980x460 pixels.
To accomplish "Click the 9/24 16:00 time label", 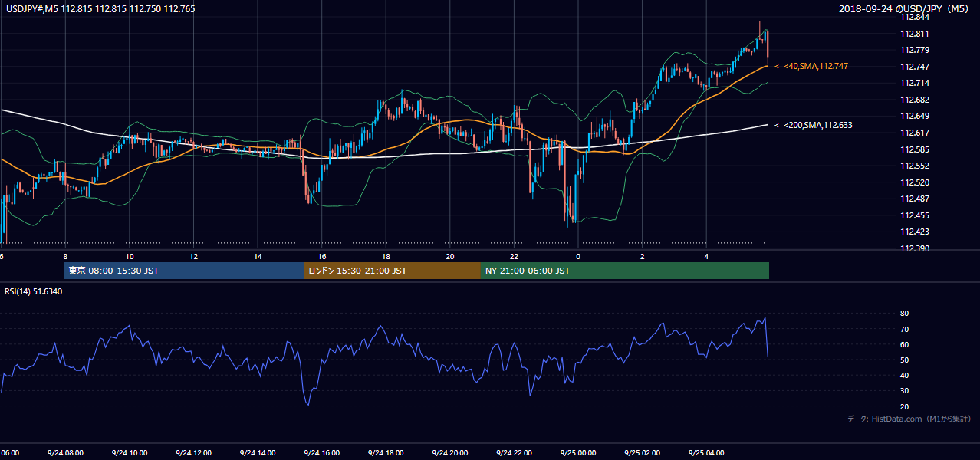I will pos(321,452).
